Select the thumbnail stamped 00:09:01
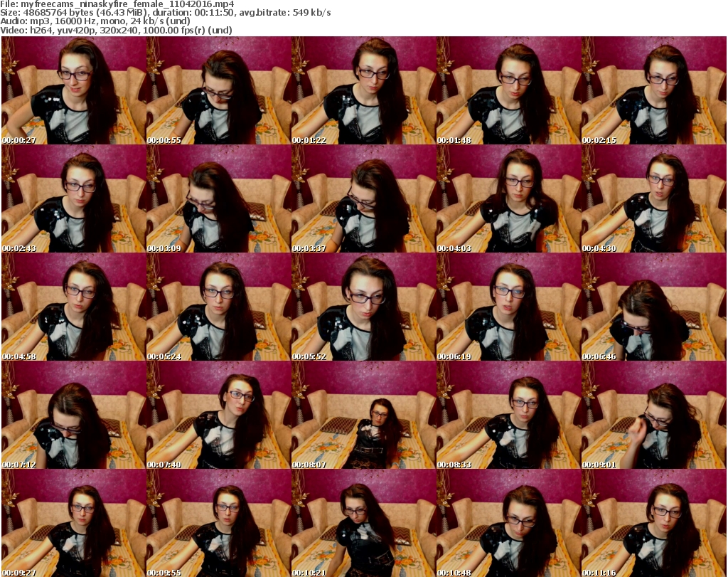This screenshot has height=577, width=728. click(x=654, y=415)
